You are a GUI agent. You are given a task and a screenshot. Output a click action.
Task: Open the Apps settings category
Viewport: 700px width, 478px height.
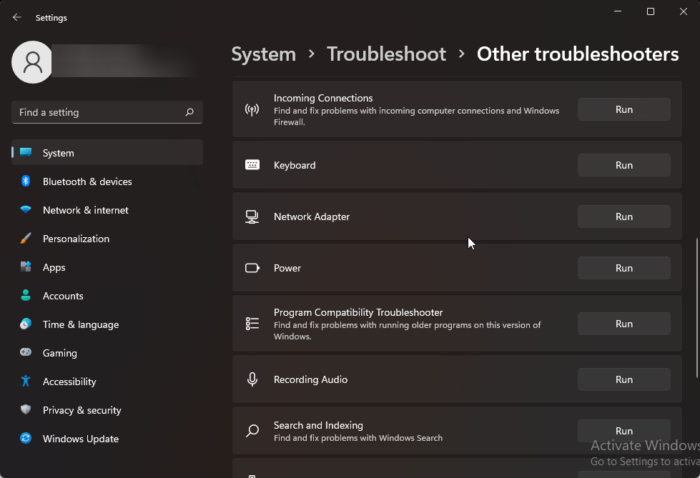pos(54,267)
